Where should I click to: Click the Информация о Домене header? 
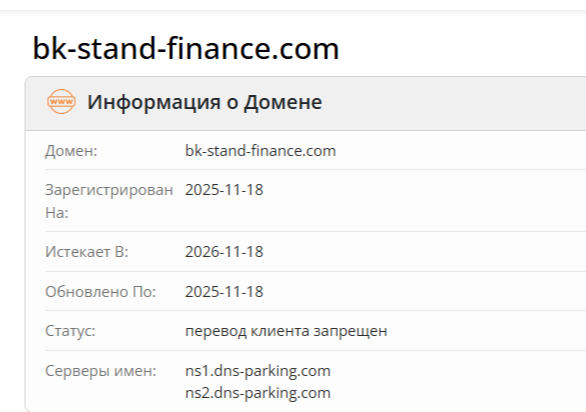[x=204, y=102]
